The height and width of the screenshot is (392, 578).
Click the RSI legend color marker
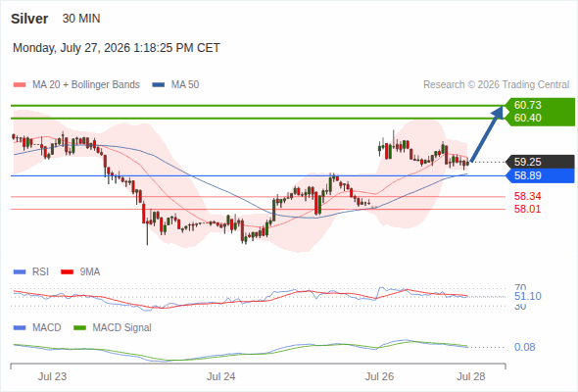(x=20, y=272)
